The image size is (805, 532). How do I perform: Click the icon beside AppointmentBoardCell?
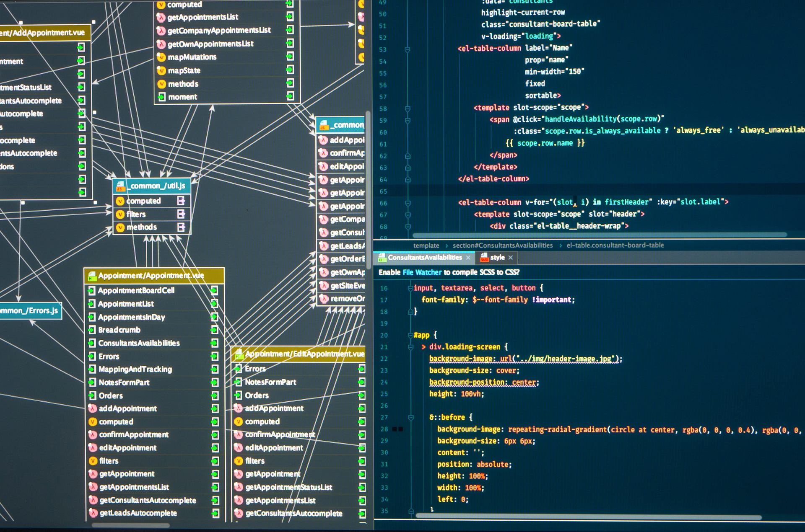(91, 290)
